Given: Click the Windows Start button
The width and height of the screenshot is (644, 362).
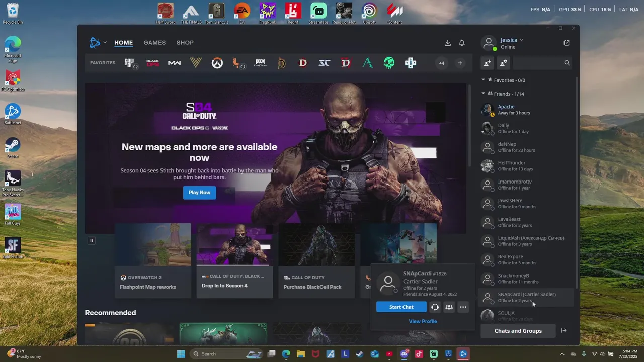Looking at the screenshot, I should click(x=181, y=354).
